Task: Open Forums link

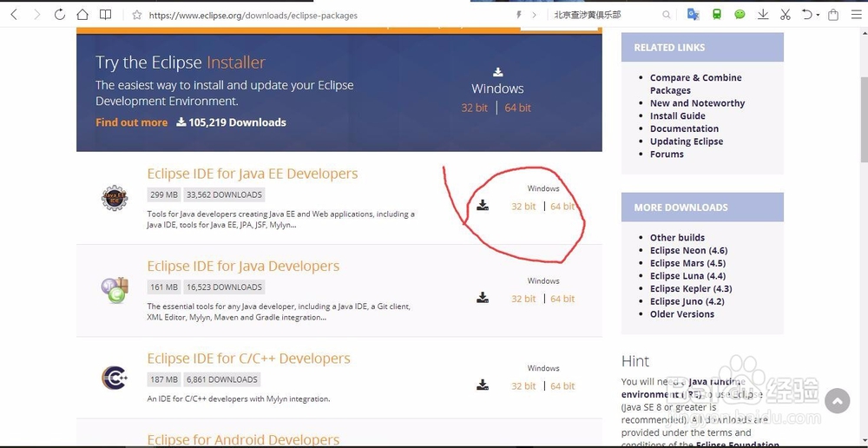Action: (x=667, y=154)
